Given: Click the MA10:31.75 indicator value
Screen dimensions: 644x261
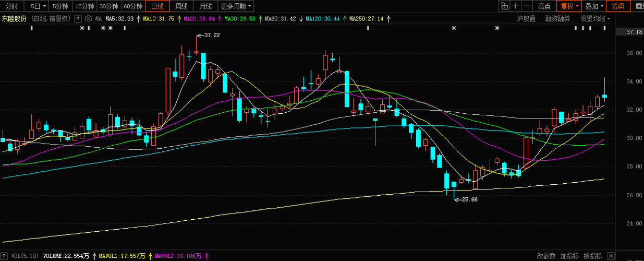Looking at the screenshot, I should (x=159, y=18).
